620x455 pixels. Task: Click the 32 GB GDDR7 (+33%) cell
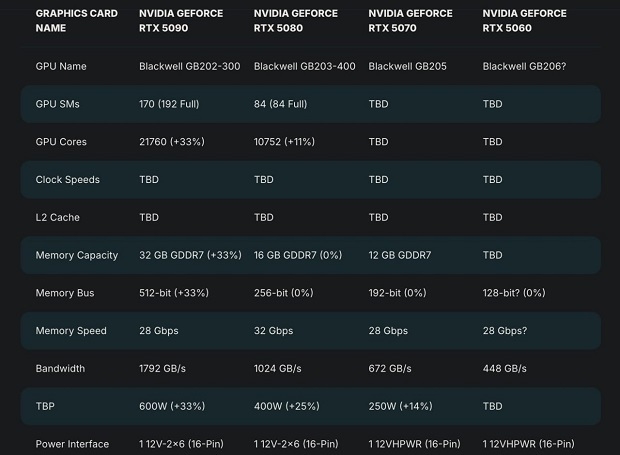[190, 255]
